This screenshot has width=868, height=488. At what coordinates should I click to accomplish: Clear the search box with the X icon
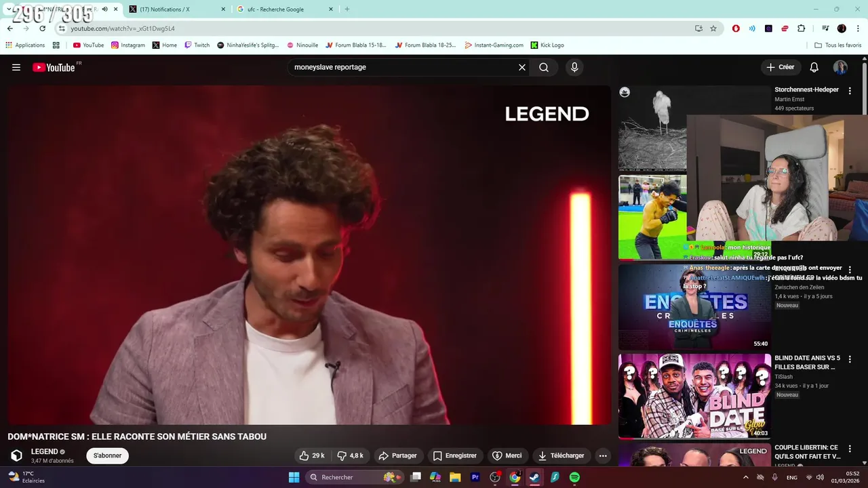522,67
